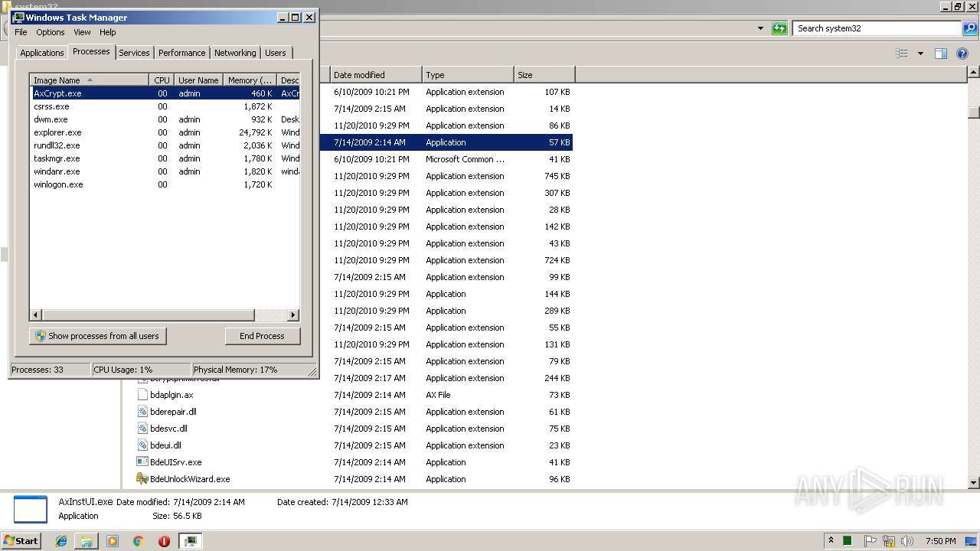Click left arrow of process list horizontal scrollbar
980x551 pixels.
(x=36, y=315)
